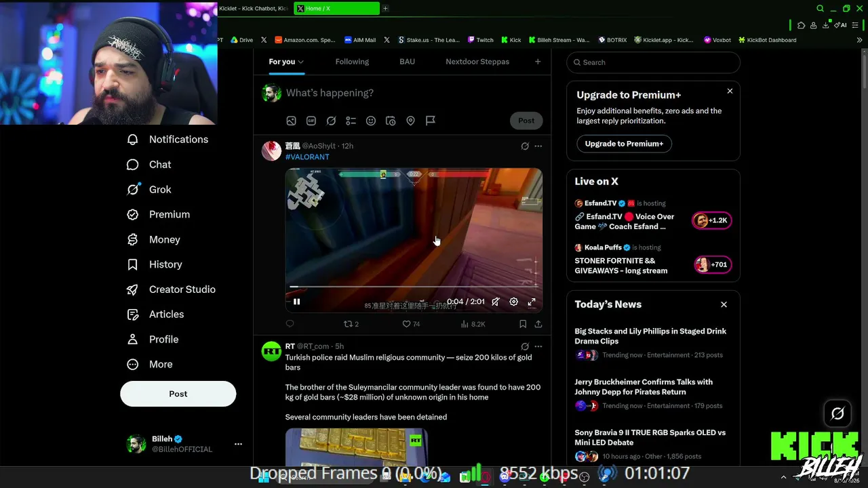Tag a location on the post
Image resolution: width=868 pixels, height=488 pixels.
[410, 121]
